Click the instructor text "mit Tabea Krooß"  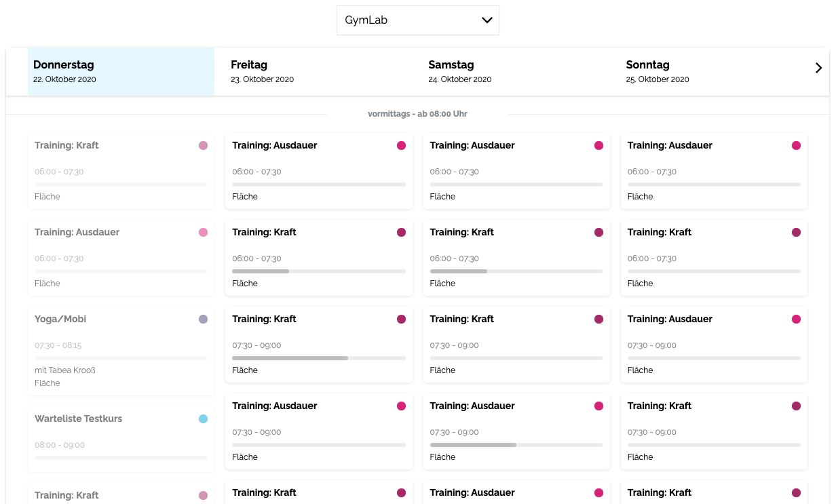[x=64, y=370]
